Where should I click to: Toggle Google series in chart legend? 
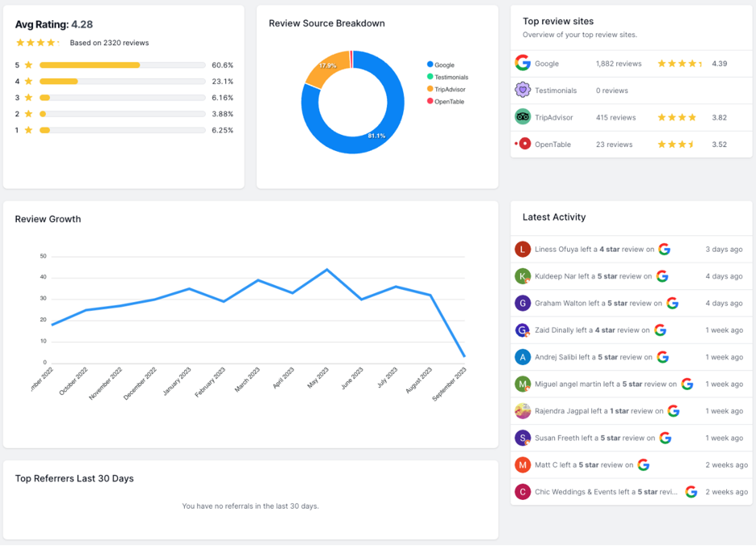[443, 65]
